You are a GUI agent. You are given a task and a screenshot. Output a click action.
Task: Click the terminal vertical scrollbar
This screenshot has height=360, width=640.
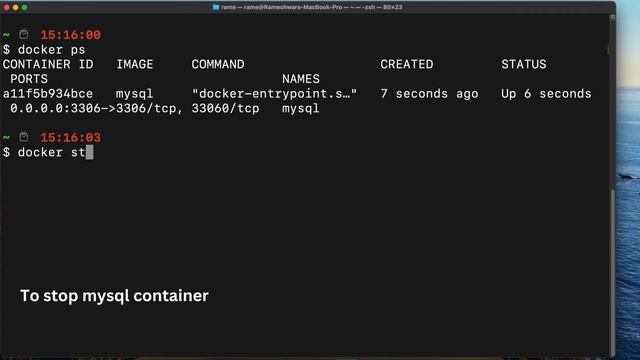(612, 273)
